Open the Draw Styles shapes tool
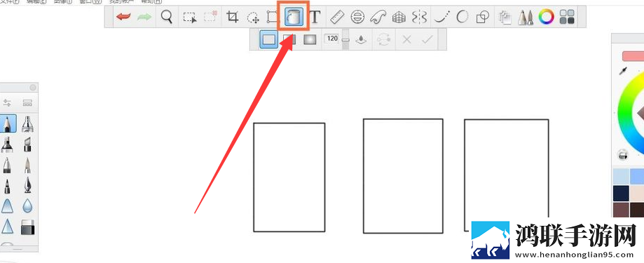The height and width of the screenshot is (263, 644). coord(483,17)
